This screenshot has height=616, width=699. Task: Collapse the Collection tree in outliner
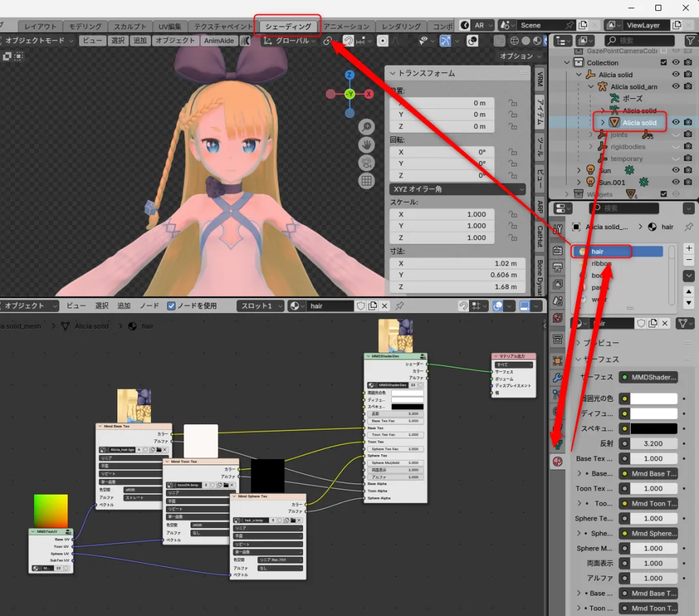(x=567, y=63)
